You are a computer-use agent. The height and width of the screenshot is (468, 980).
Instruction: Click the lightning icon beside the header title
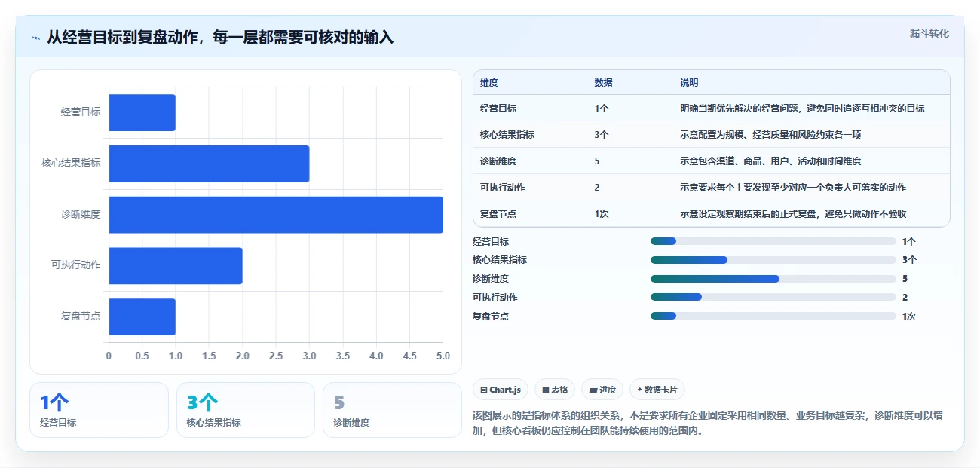tap(36, 38)
